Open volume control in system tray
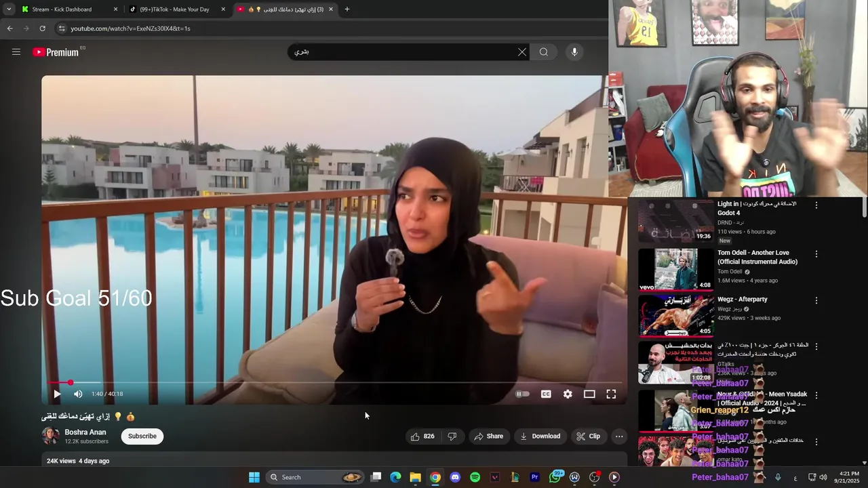Image resolution: width=868 pixels, height=488 pixels. 823,477
